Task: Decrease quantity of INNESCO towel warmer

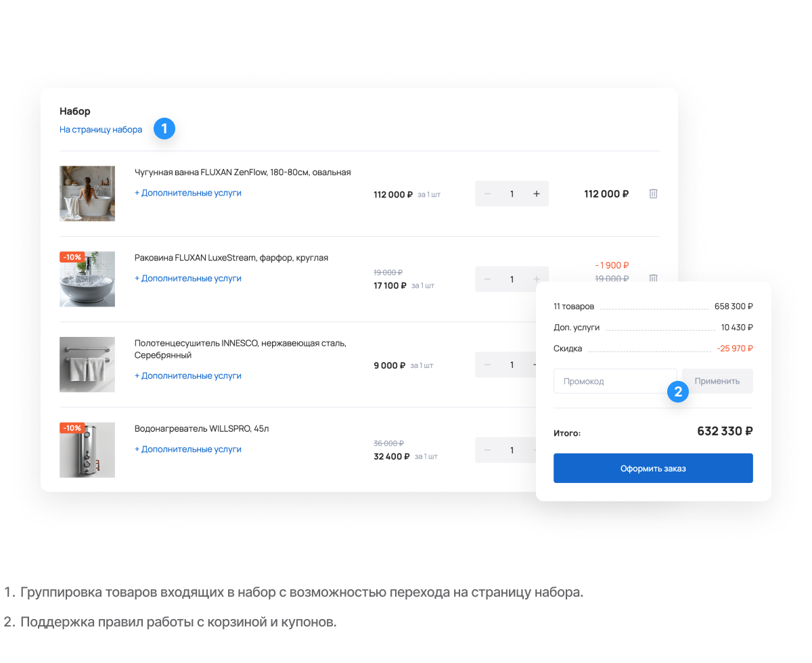Action: pos(487,365)
